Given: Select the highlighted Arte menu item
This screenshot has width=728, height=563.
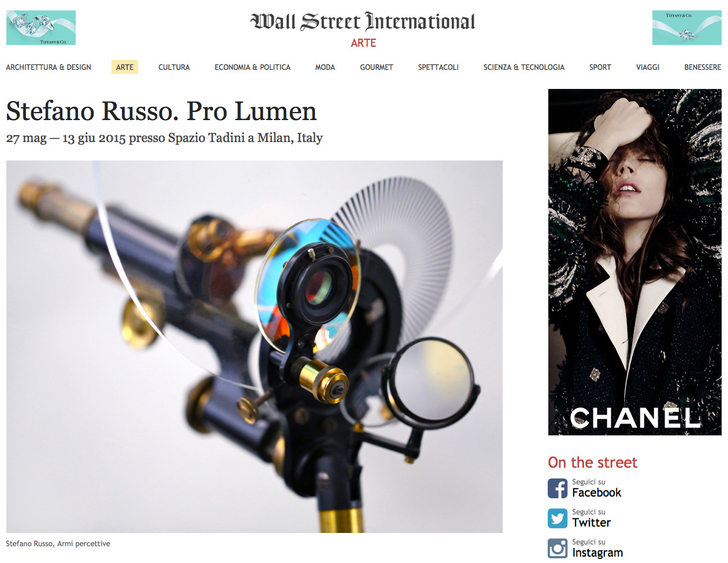Looking at the screenshot, I should (x=125, y=67).
